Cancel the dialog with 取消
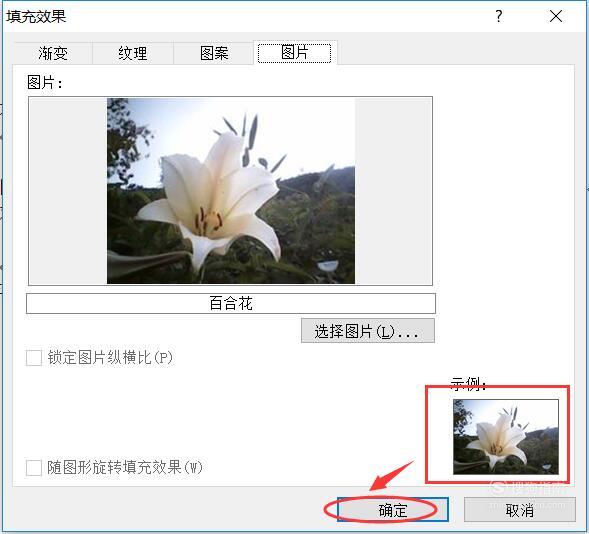This screenshot has height=534, width=589. click(520, 510)
